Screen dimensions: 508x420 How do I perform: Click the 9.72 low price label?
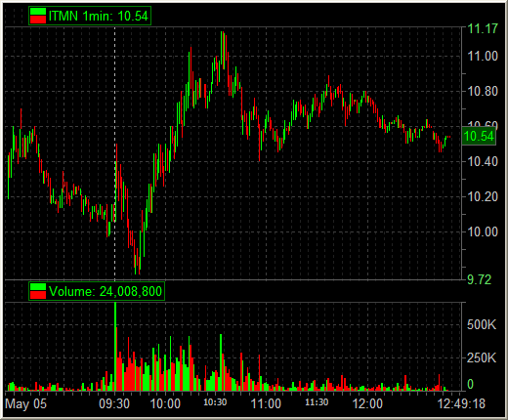(480, 279)
